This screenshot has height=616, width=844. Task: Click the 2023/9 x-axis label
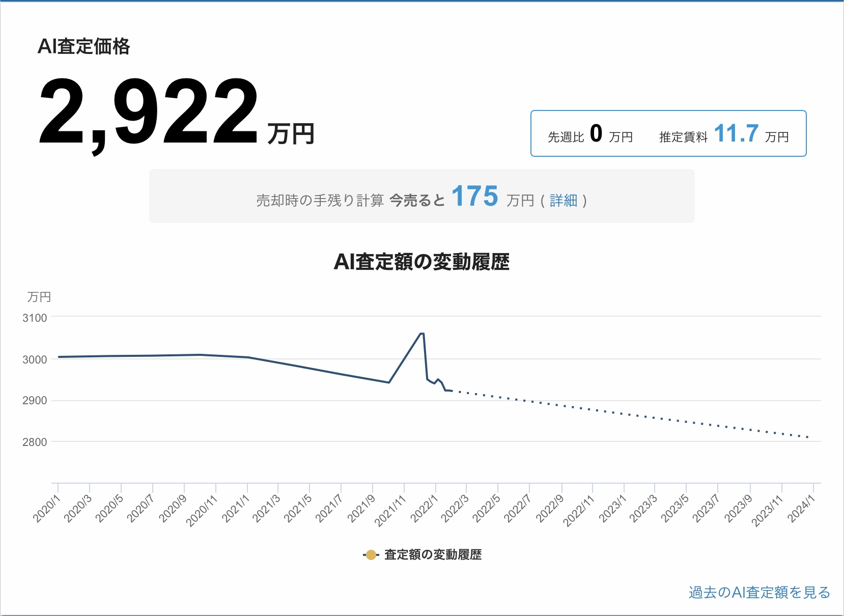pyautogui.click(x=738, y=508)
